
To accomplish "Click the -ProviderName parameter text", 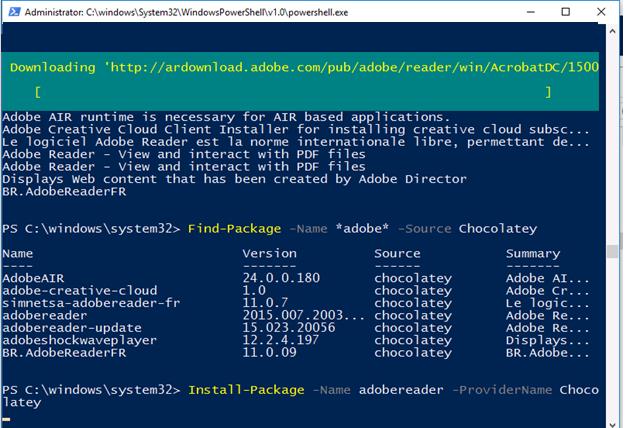I will click(502, 390).
